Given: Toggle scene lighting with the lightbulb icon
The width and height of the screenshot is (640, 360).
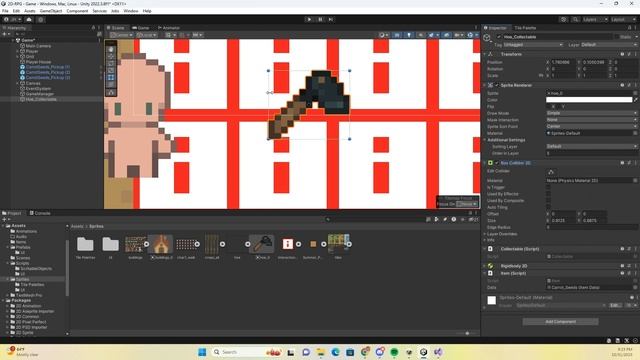Looking at the screenshot, I should [x=409, y=35].
